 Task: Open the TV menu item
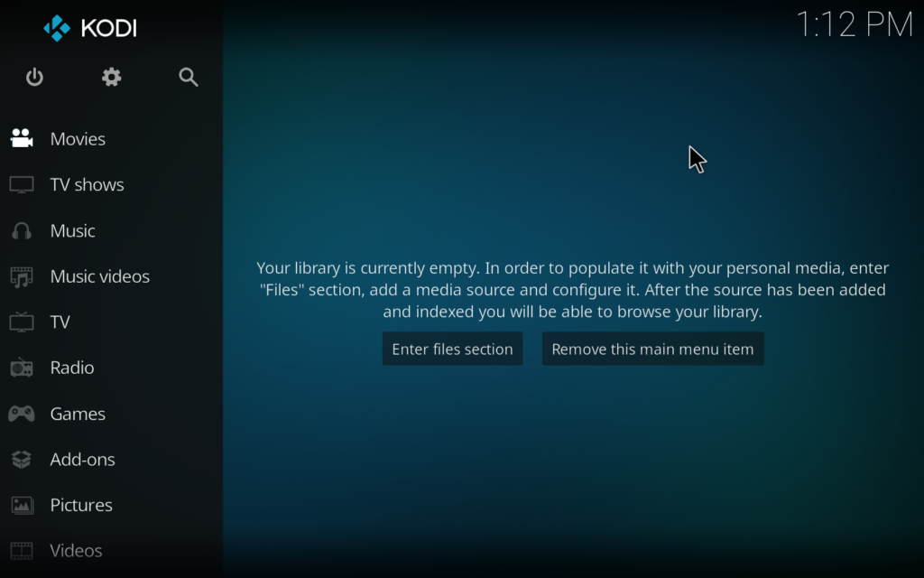[60, 322]
